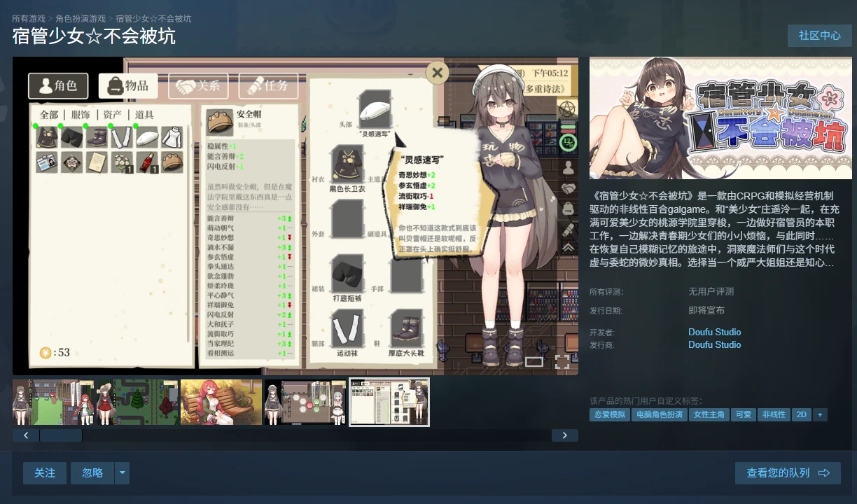Image resolution: width=857 pixels, height=504 pixels.
Task: Add a tag with the plus button
Action: pos(820,414)
